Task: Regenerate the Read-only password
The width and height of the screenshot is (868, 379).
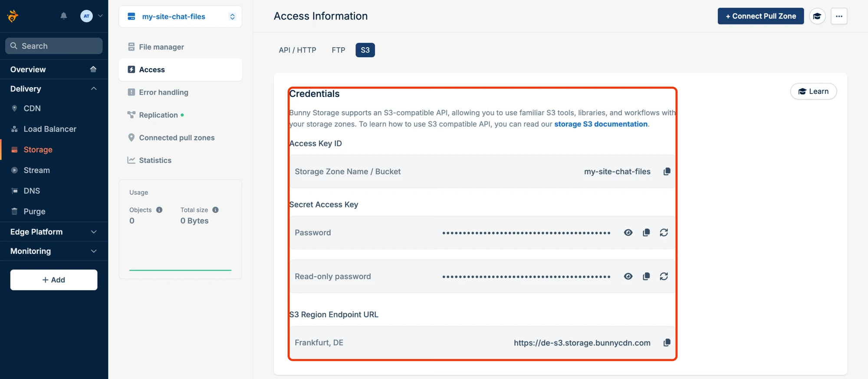Action: tap(664, 277)
